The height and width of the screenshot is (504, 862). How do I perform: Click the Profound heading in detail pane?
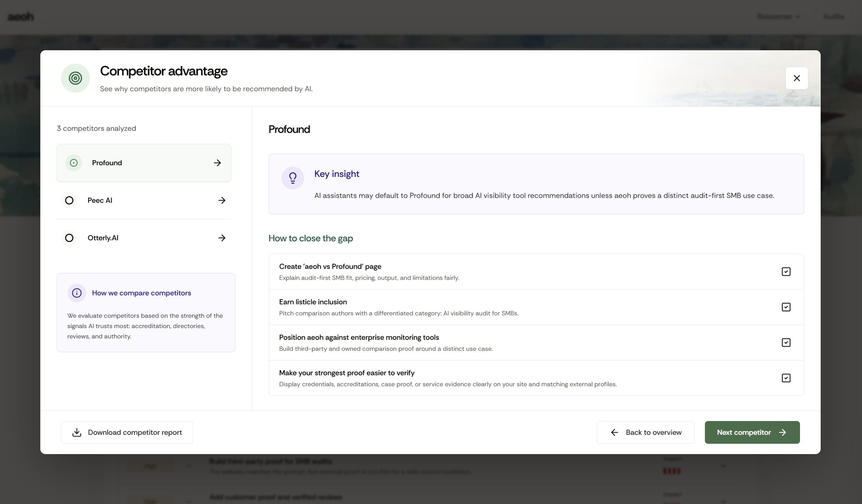tap(289, 129)
